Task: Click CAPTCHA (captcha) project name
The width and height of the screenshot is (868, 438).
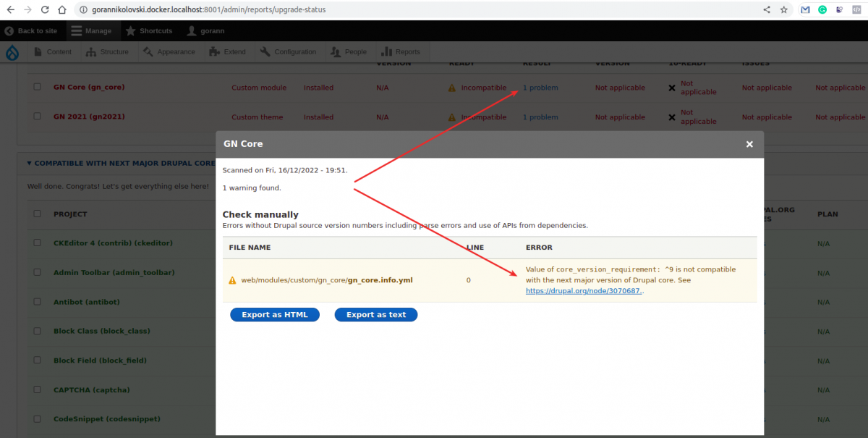Action: coord(92,389)
